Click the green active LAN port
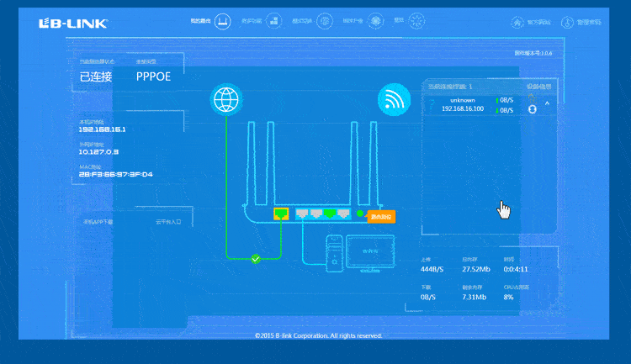 (x=330, y=214)
